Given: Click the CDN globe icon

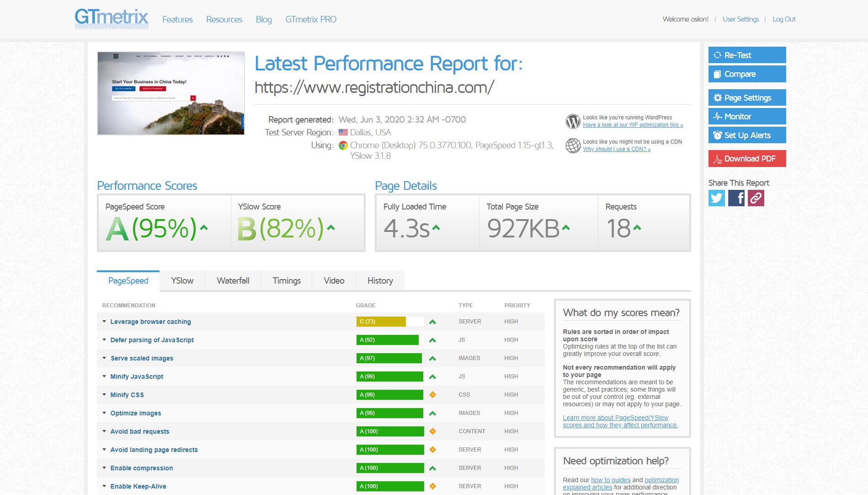Looking at the screenshot, I should (573, 145).
